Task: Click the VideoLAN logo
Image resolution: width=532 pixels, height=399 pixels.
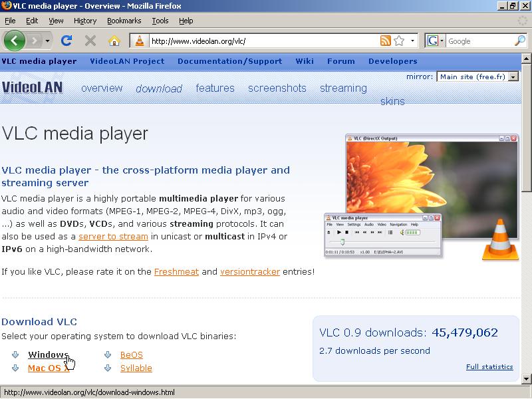Action: [x=32, y=87]
